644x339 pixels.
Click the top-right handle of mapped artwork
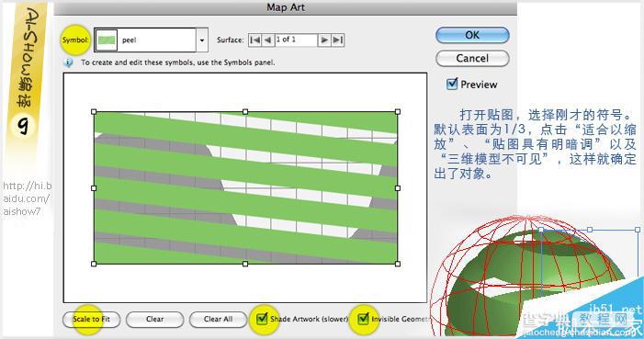[398, 112]
